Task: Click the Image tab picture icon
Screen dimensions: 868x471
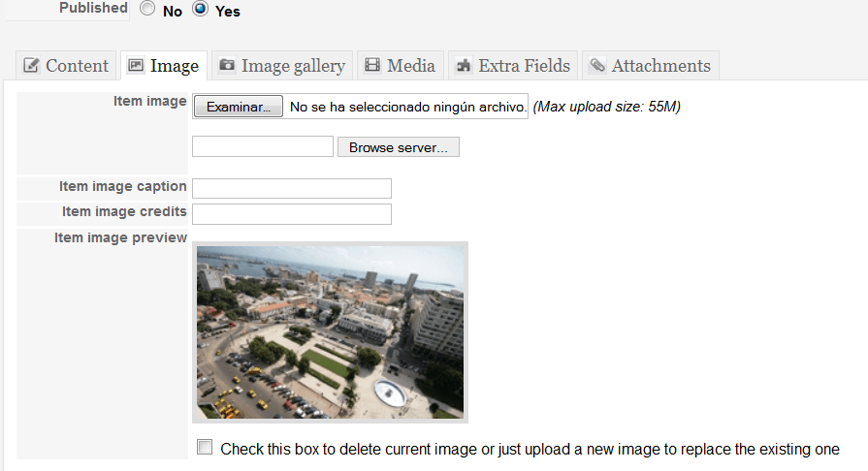Action: (x=136, y=65)
